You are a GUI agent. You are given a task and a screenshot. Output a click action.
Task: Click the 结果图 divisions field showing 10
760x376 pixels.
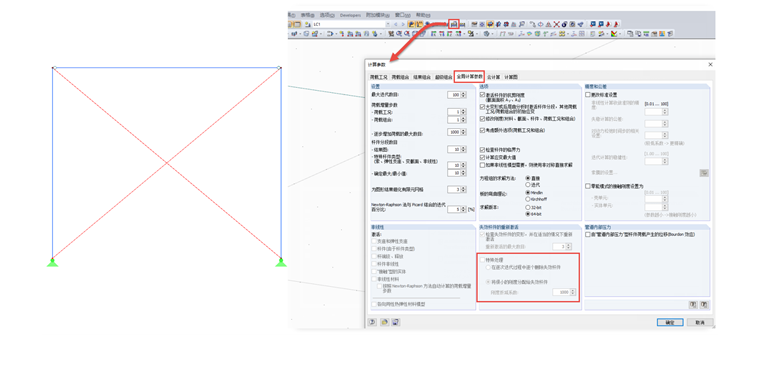click(x=454, y=149)
